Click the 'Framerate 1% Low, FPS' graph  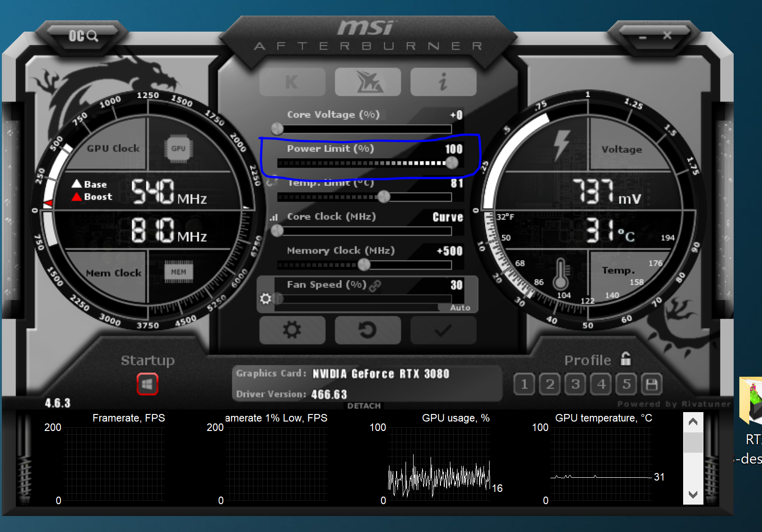point(276,464)
